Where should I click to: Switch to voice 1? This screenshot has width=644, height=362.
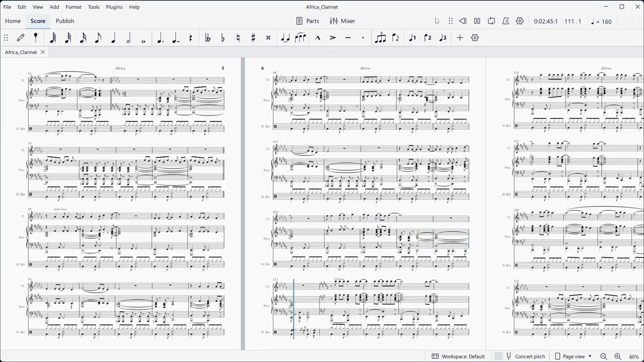[x=413, y=38]
